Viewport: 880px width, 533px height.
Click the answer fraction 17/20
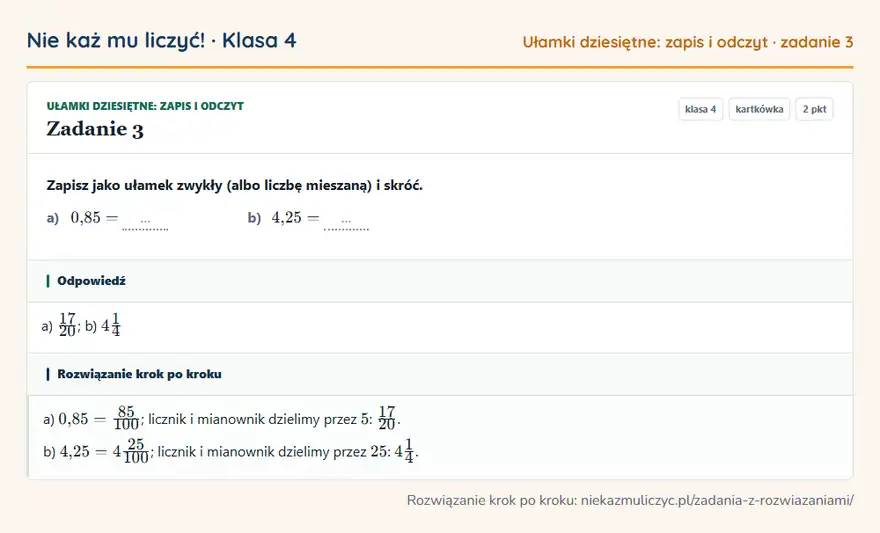click(x=67, y=325)
